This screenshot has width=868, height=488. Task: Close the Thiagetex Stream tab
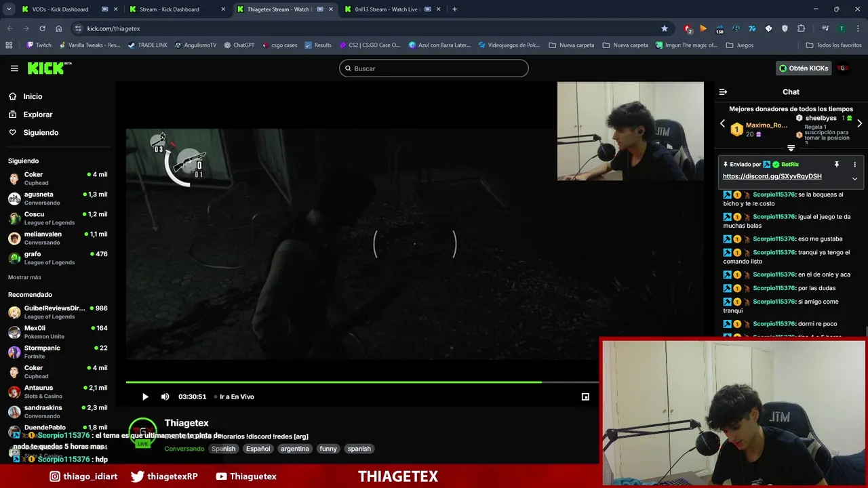click(x=331, y=9)
